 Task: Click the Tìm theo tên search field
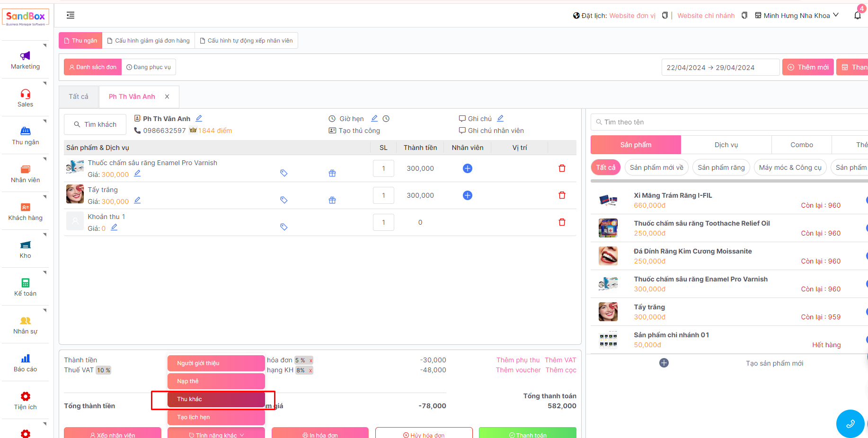click(729, 122)
